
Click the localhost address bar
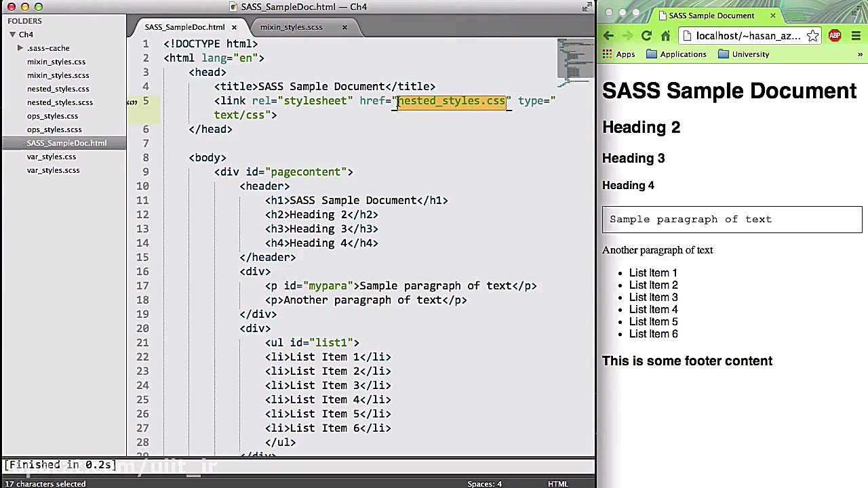pos(746,36)
